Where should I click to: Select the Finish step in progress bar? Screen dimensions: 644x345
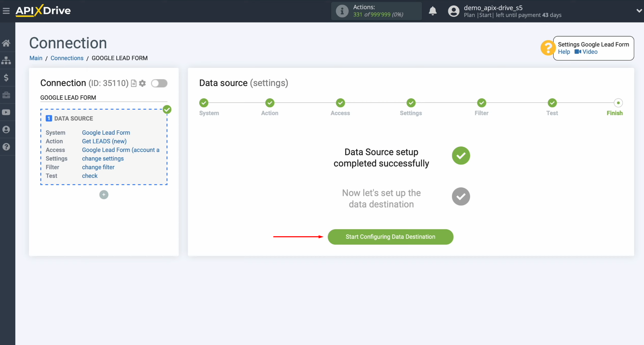coord(618,103)
